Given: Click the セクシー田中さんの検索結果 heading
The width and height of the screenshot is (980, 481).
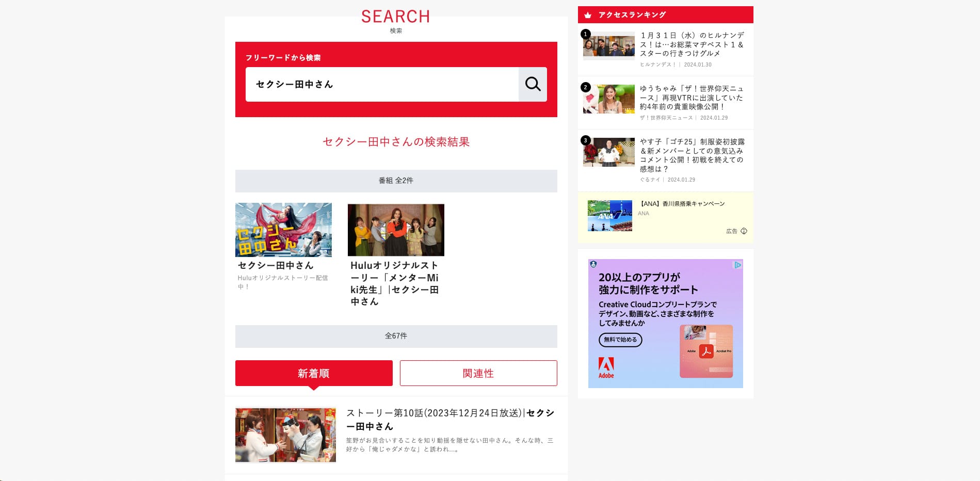Looking at the screenshot, I should click(x=396, y=142).
